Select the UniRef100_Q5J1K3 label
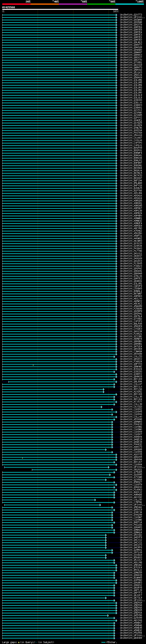146x644 pixels. click(x=131, y=72)
